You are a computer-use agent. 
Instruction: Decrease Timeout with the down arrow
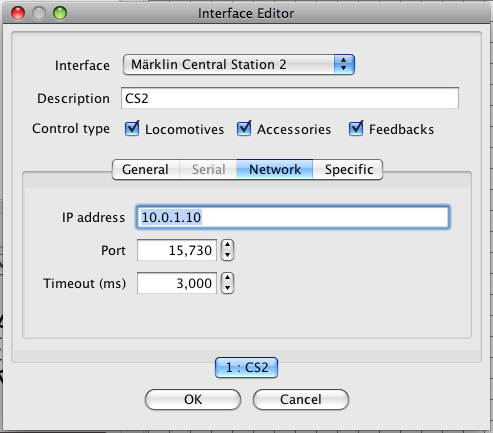pyautogui.click(x=227, y=288)
